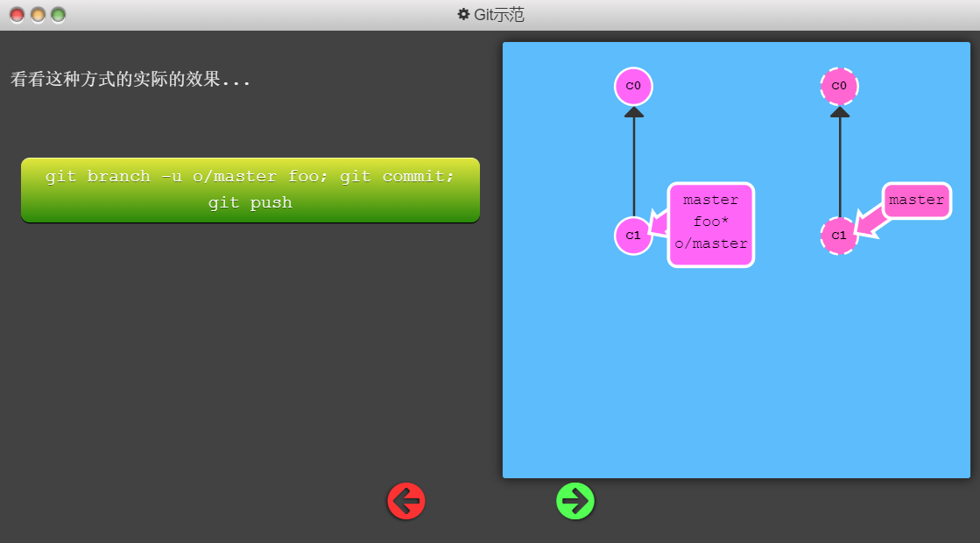Click the empty blue visualization canvas area
Image resolution: width=980 pixels, height=543 pixels.
click(736, 377)
